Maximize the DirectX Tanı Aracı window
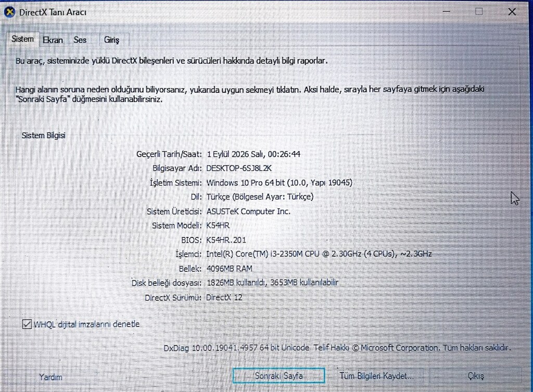The width and height of the screenshot is (533, 392). click(479, 12)
